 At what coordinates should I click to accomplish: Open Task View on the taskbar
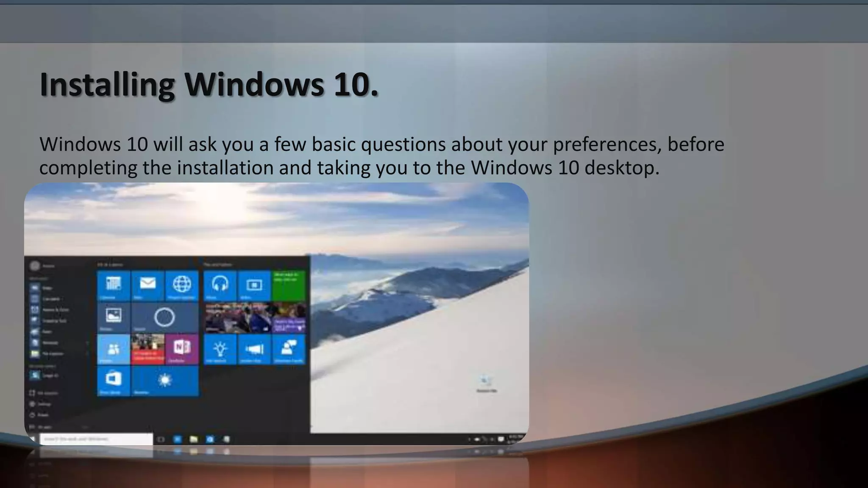(161, 439)
